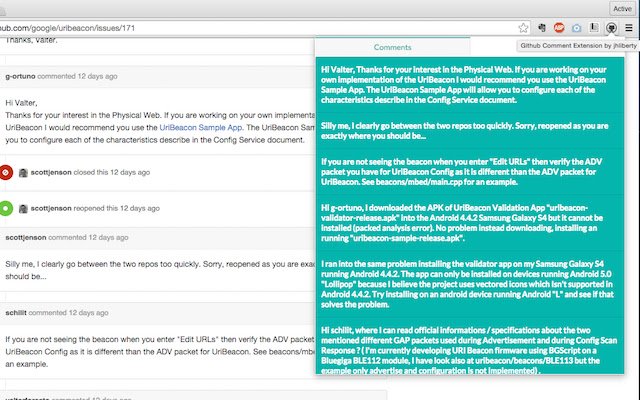This screenshot has width=640, height=400.
Task: Bookmark this page with the star icon
Action: pyautogui.click(x=523, y=28)
